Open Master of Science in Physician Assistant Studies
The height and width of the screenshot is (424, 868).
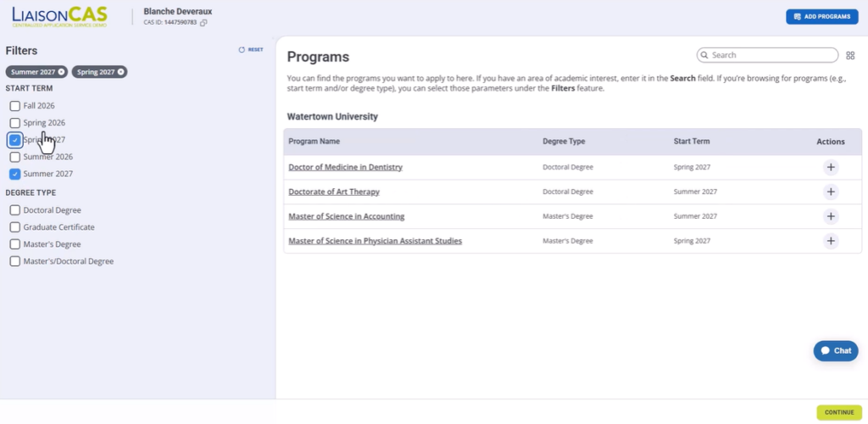point(376,241)
